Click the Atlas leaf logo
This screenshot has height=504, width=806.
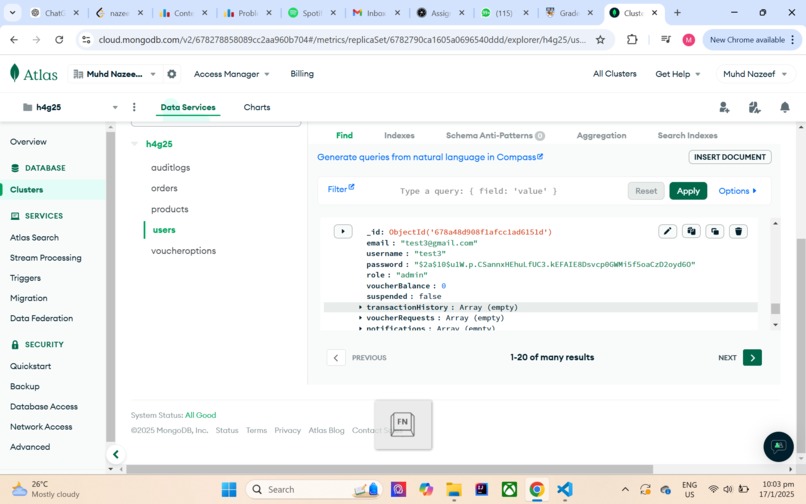pyautogui.click(x=14, y=73)
